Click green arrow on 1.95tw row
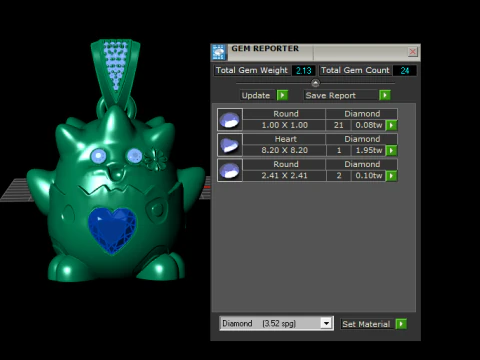This screenshot has width=480, height=360. (x=391, y=151)
